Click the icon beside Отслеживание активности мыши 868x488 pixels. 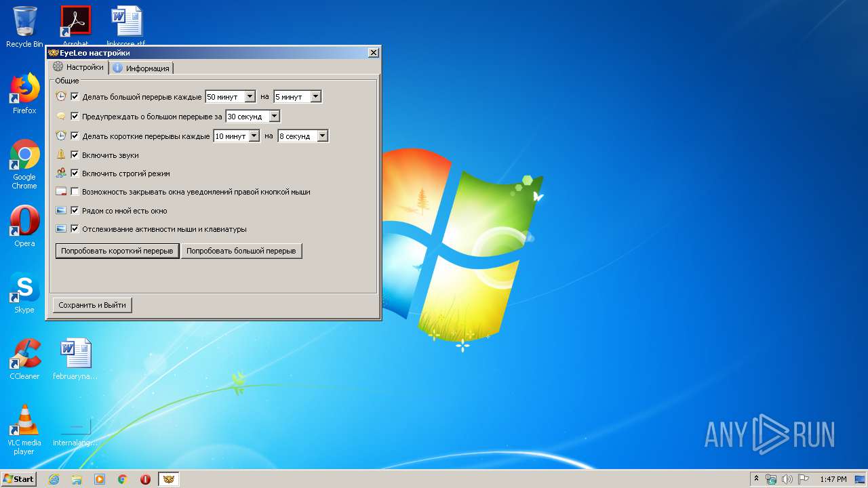coord(61,229)
